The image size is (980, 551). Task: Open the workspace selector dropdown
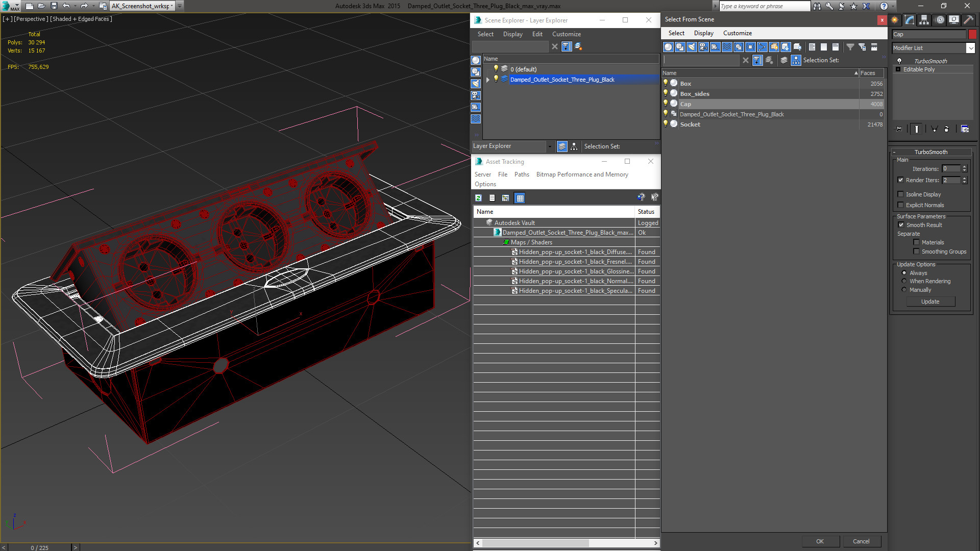pos(172,6)
